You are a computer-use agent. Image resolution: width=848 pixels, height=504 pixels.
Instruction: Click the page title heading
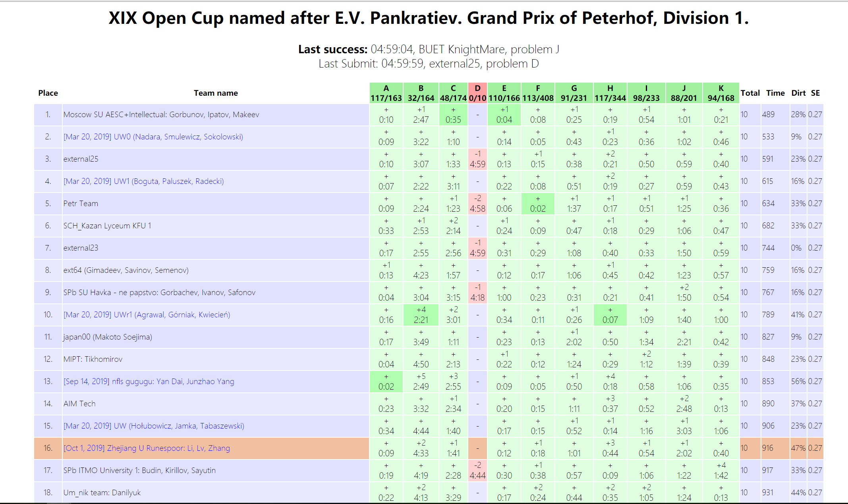click(429, 18)
